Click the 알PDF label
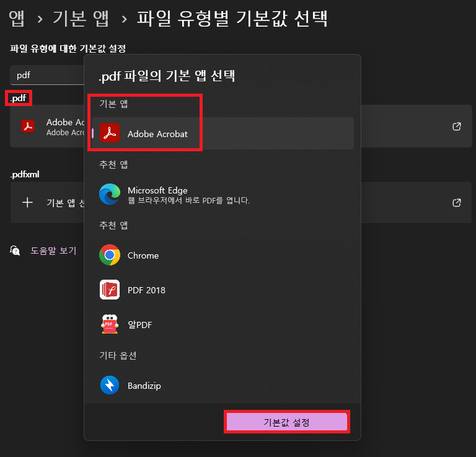This screenshot has width=476, height=457. tap(139, 324)
